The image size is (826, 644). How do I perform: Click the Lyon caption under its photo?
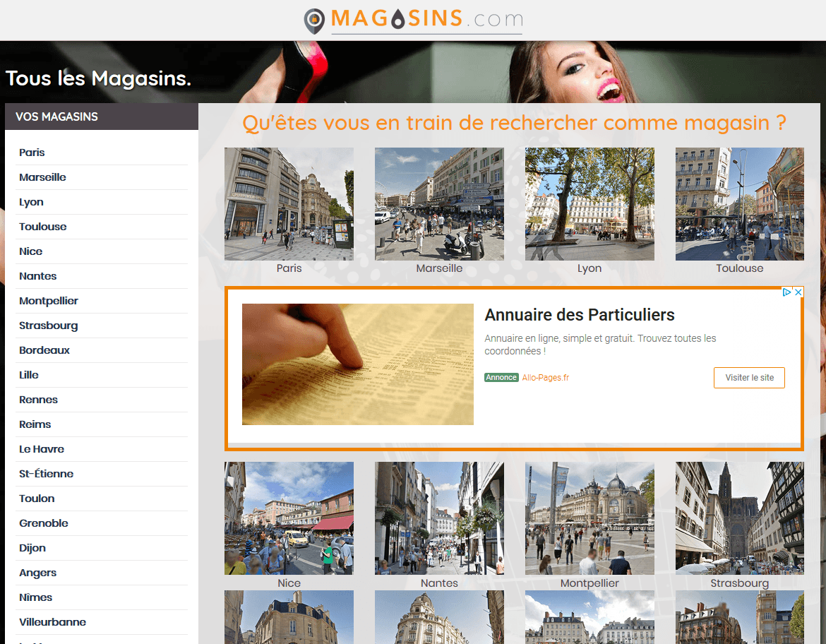[x=589, y=268]
